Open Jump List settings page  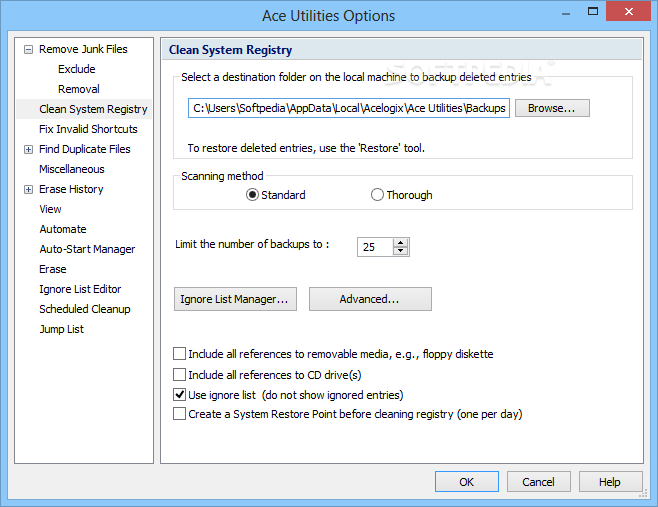(x=62, y=329)
